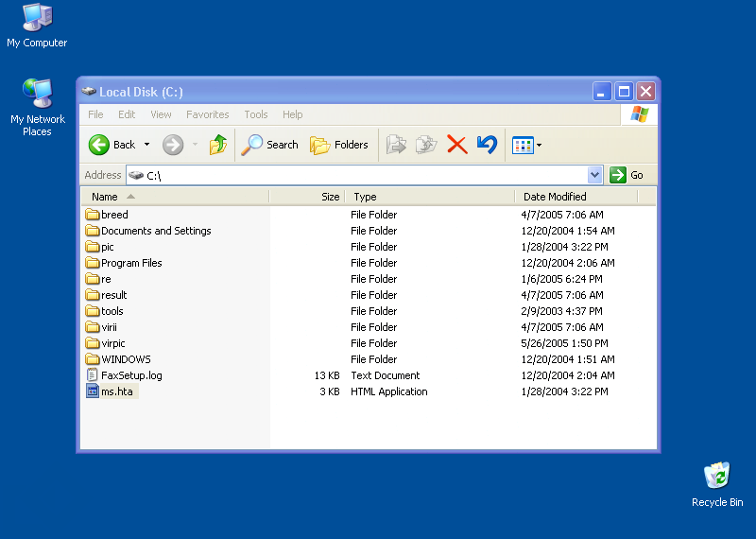
Task: Sort by the Type column header
Action: coord(430,197)
